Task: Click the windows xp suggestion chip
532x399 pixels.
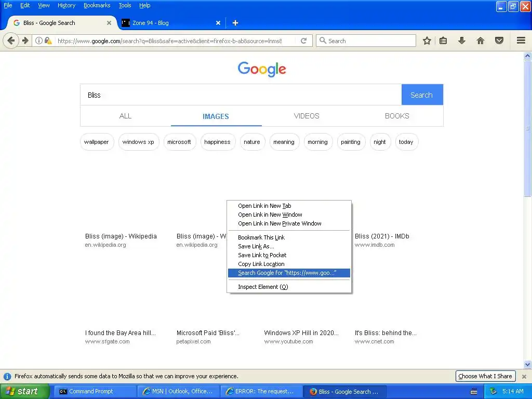Action: (138, 142)
